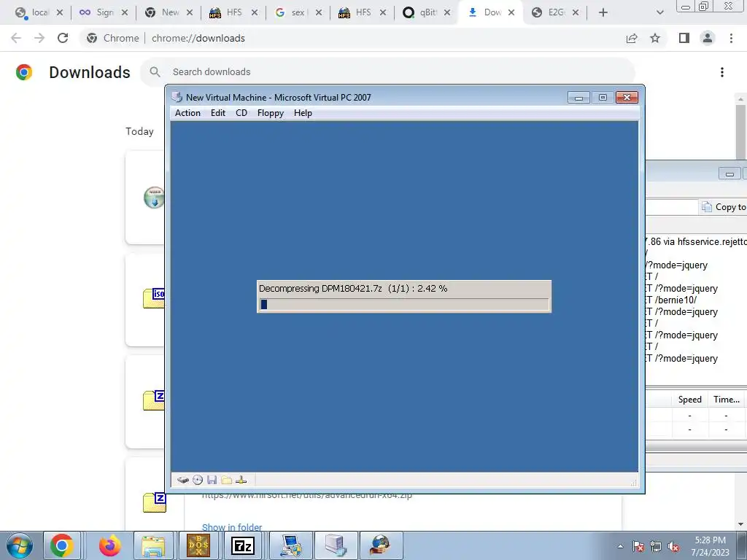Open the Chrome profile avatar menu
The image size is (747, 560).
click(708, 38)
